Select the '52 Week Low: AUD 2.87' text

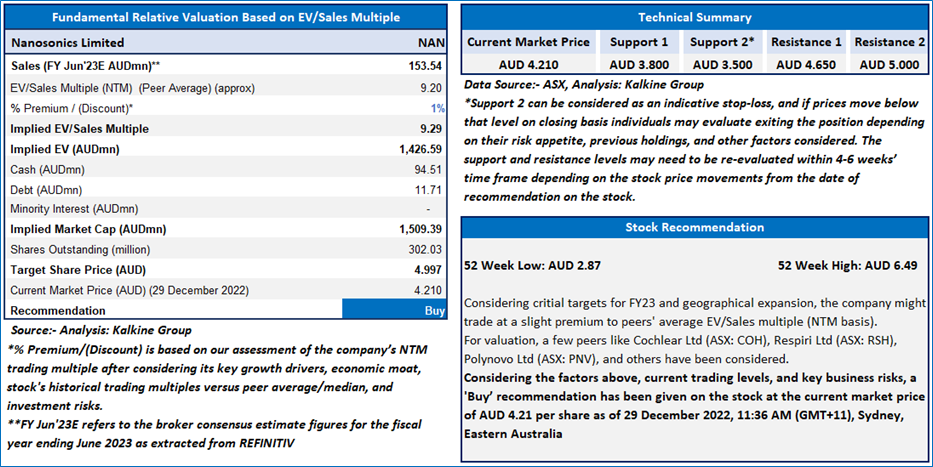pyautogui.click(x=532, y=265)
